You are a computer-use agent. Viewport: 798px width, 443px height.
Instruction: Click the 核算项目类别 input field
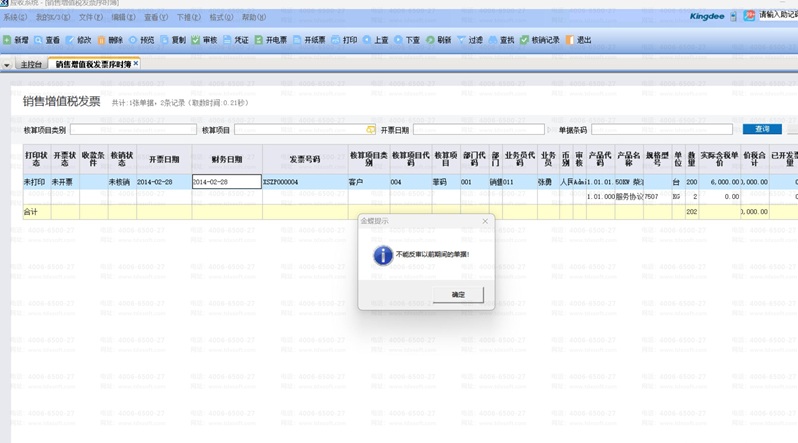pos(133,129)
